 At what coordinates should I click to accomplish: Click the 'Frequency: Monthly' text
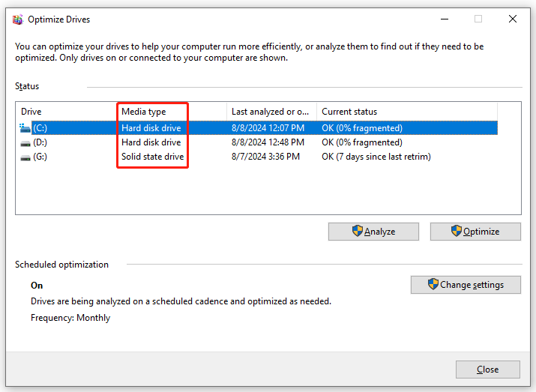coord(70,318)
